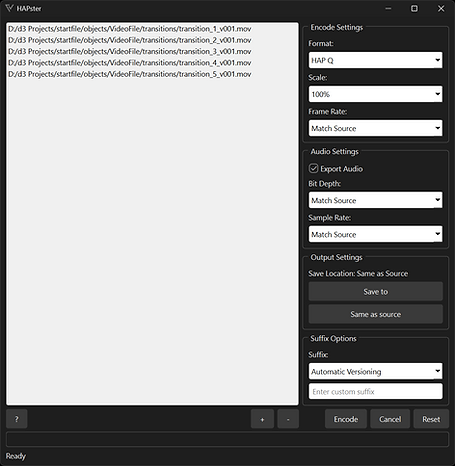Minimize the HAPster window
The width and height of the screenshot is (455, 466).
point(388,8)
